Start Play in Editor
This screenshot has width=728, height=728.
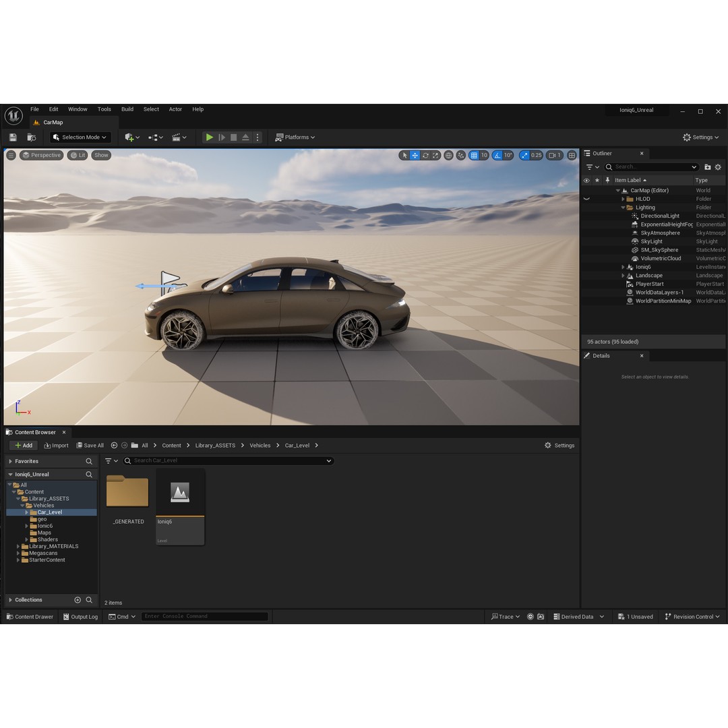click(x=210, y=138)
